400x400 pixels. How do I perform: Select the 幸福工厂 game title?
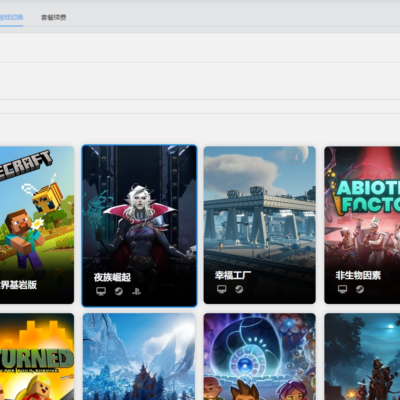point(233,275)
